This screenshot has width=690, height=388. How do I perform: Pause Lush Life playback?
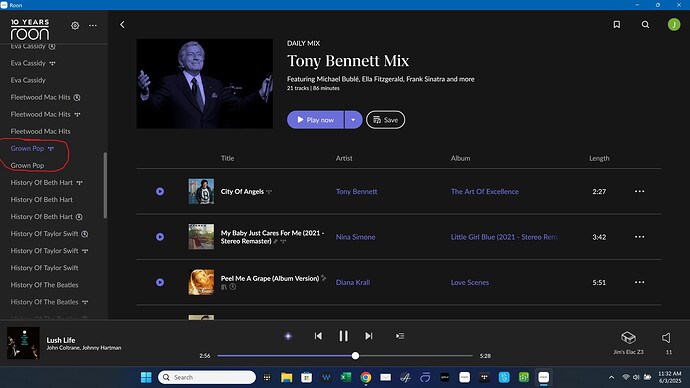pos(343,336)
